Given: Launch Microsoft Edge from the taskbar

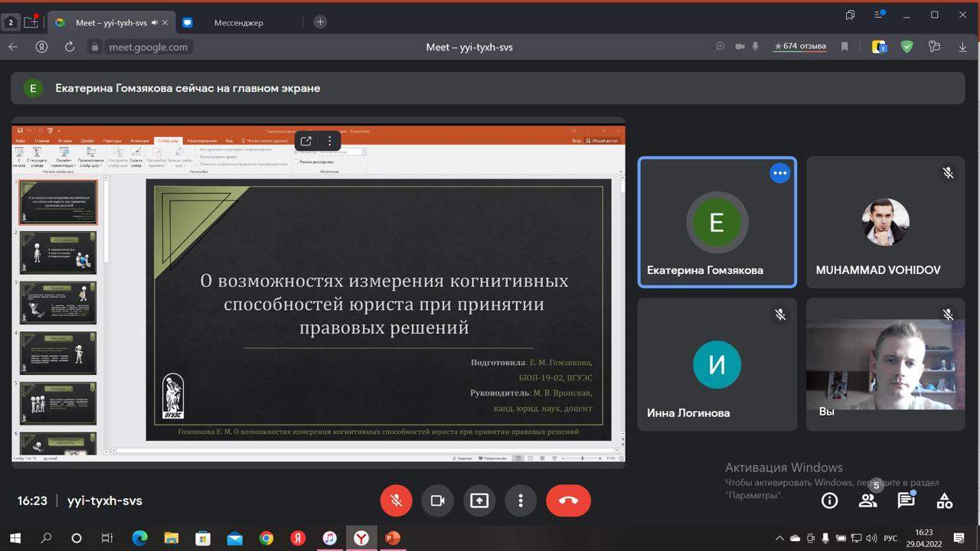Looking at the screenshot, I should 139,538.
